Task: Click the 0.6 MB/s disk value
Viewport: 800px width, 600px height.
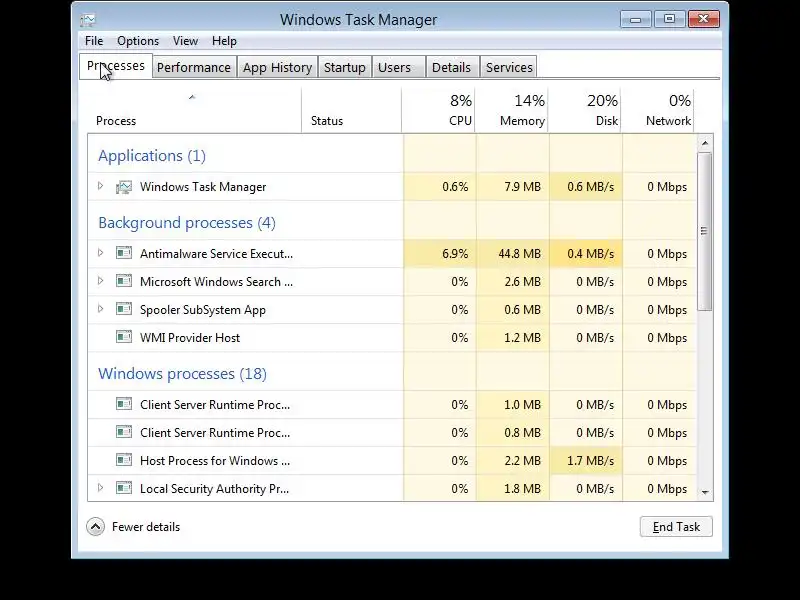Action: coord(590,187)
